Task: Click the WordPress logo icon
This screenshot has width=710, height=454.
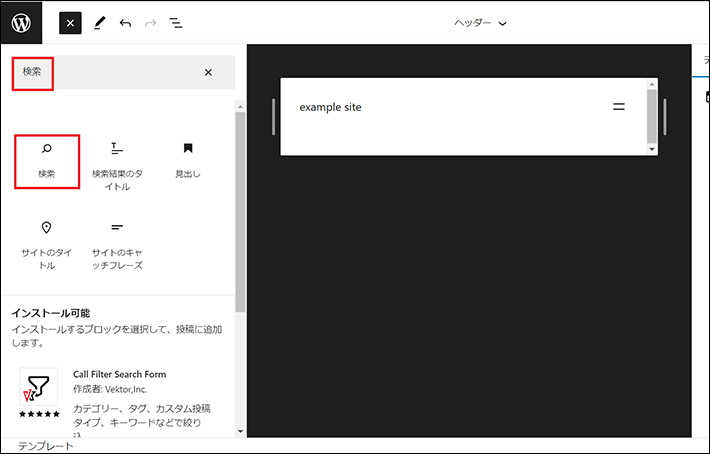Action: 21,23
